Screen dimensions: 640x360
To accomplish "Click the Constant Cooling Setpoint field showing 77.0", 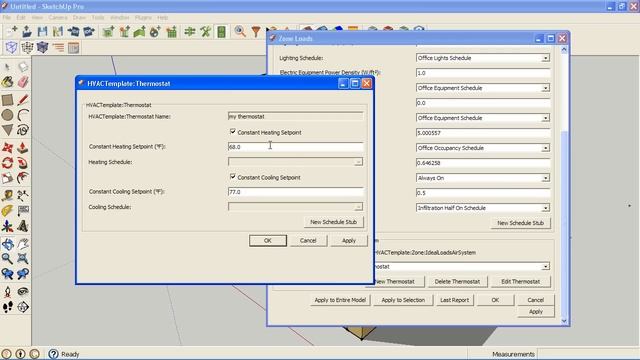I will 295,192.
